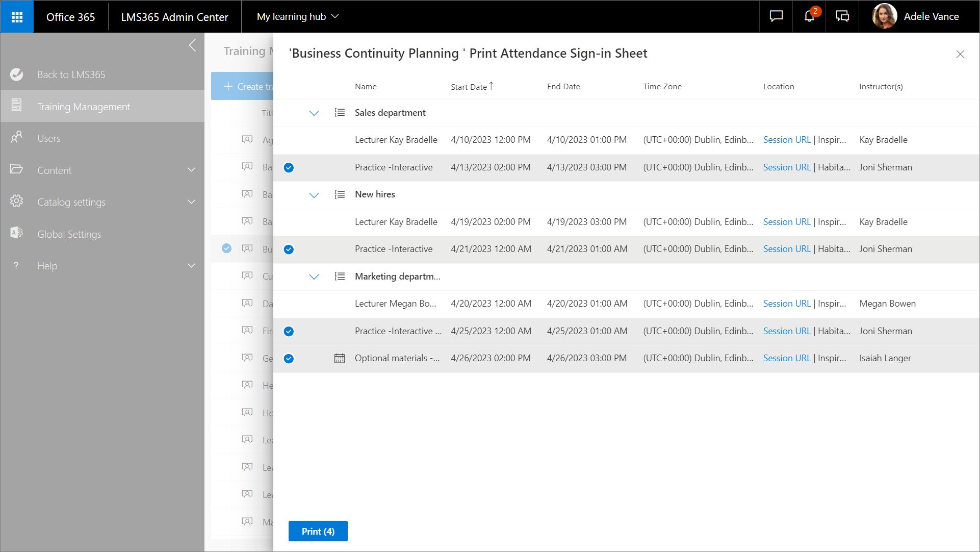Open the notifications bell icon

[x=809, y=16]
